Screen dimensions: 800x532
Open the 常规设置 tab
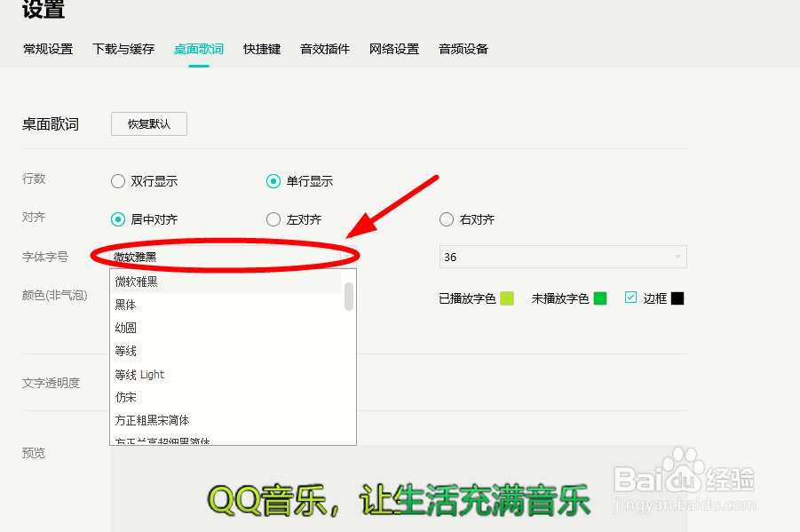48,49
